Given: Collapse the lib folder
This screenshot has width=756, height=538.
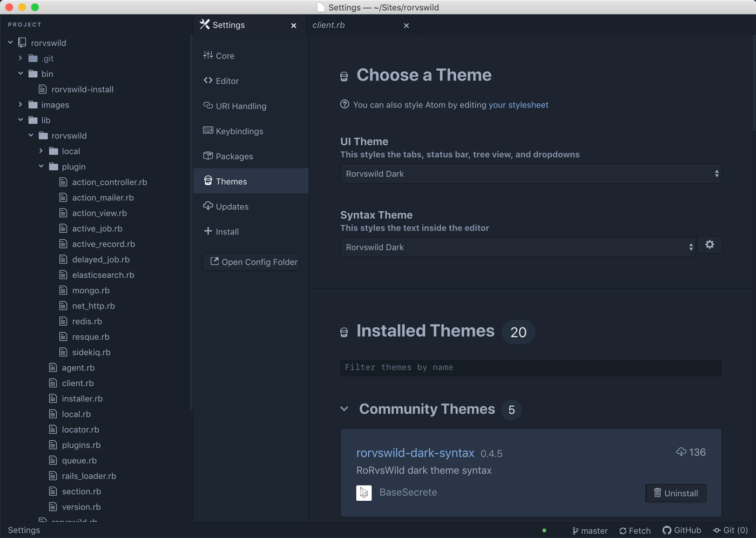Looking at the screenshot, I should point(21,120).
